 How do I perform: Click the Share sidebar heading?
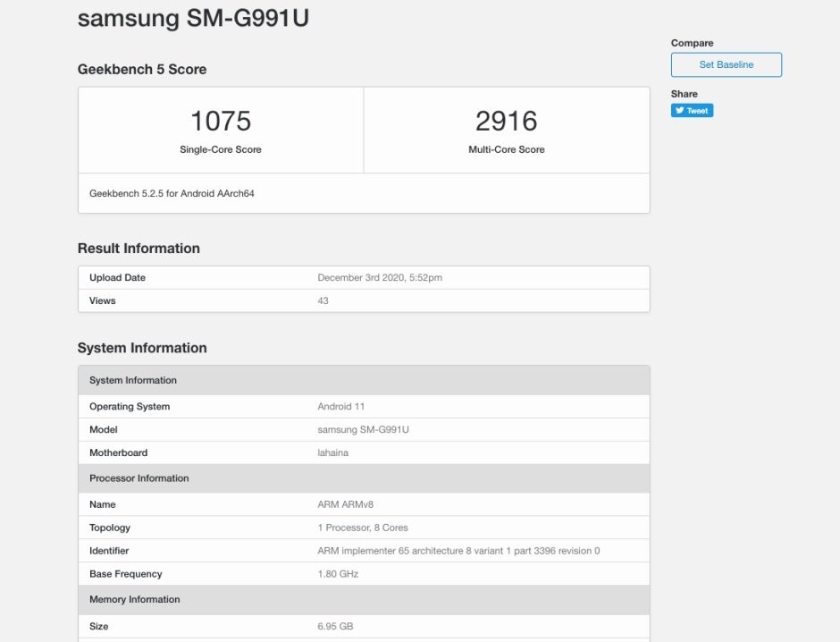pos(685,94)
